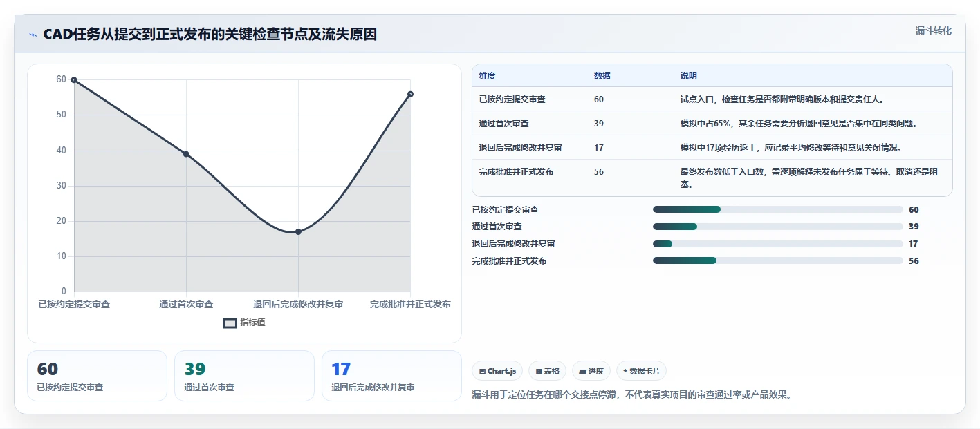Image resolution: width=980 pixels, height=429 pixels.
Task: Click the y-axis tick label 50
Action: (x=61, y=115)
